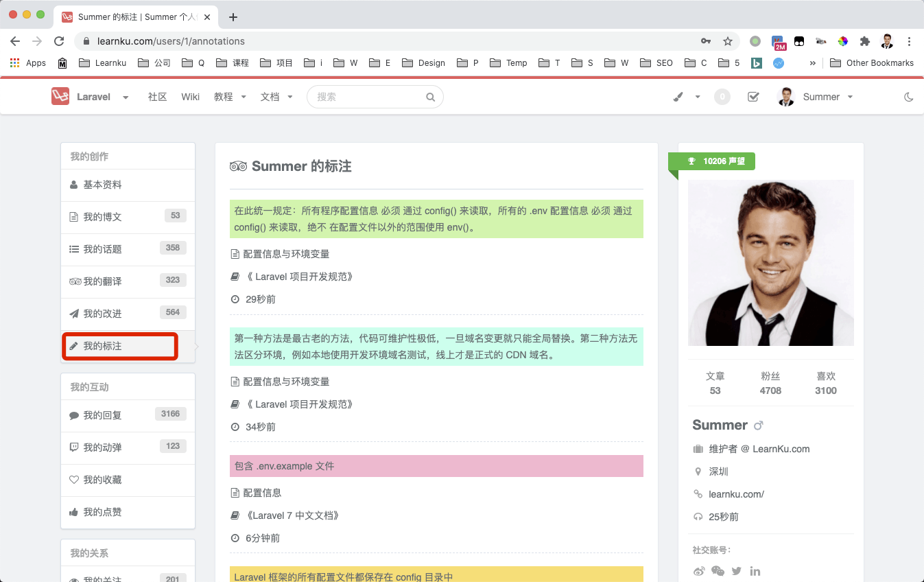Go back with the browser back arrow
Viewport: 924px width, 582px height.
[x=15, y=41]
